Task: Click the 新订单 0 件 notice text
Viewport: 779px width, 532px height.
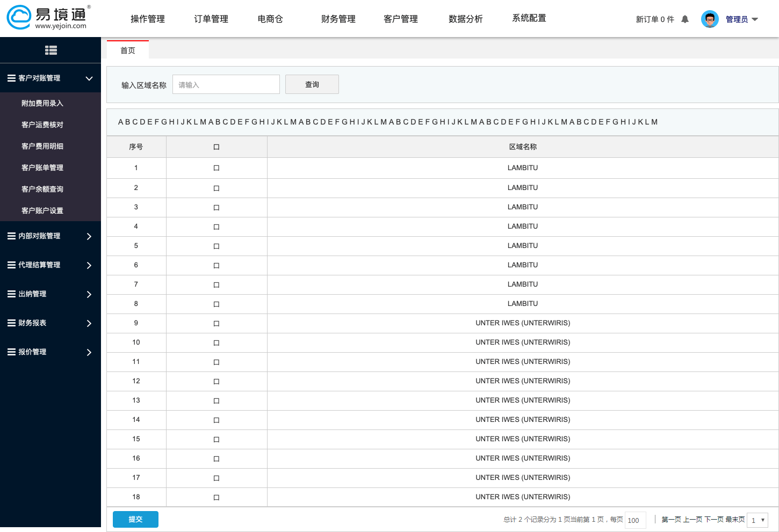Action: pyautogui.click(x=655, y=19)
